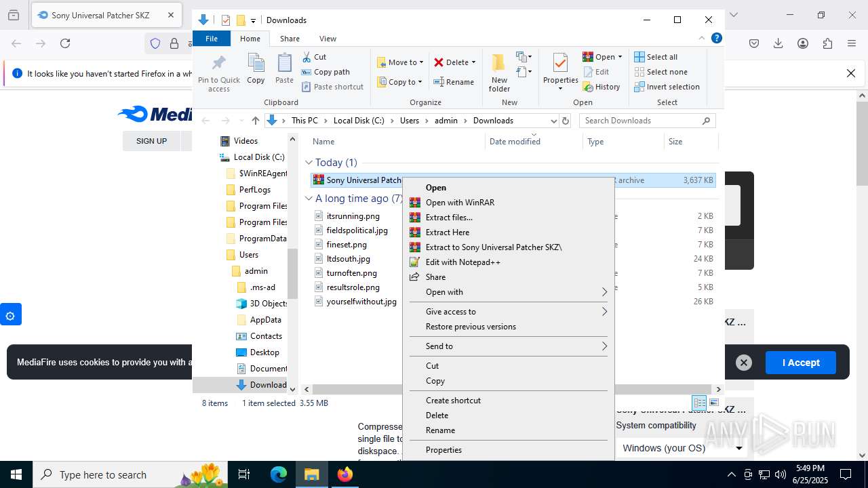Click Invert selection in ribbon
The image size is (868, 488).
tap(667, 87)
